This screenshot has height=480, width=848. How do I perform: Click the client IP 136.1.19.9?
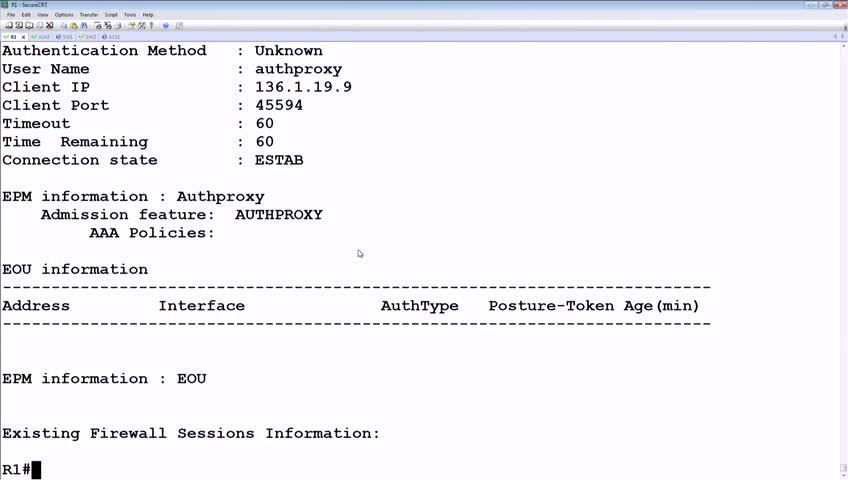point(303,87)
